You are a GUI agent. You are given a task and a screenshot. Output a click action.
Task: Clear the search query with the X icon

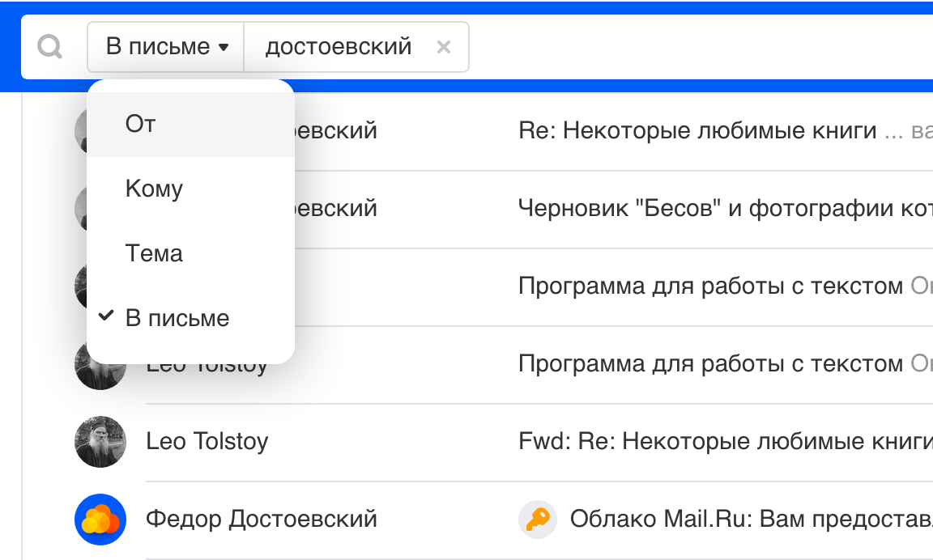(x=443, y=47)
